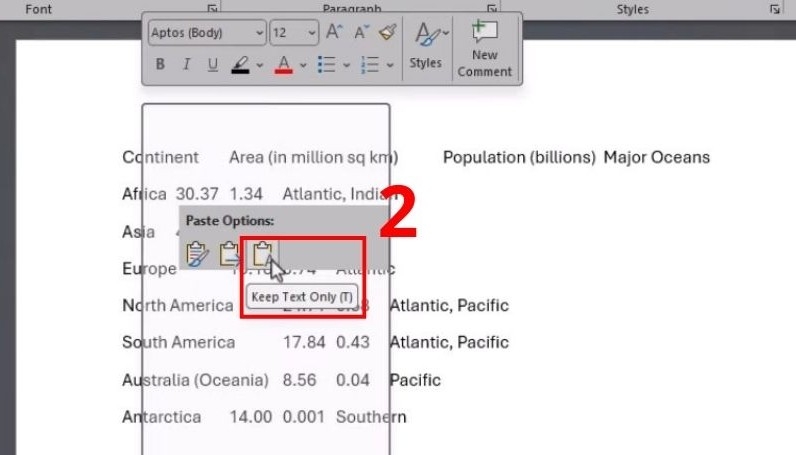Viewport: 796px width, 455px height.
Task: Choose Keep Text Only paste option
Action: point(262,253)
